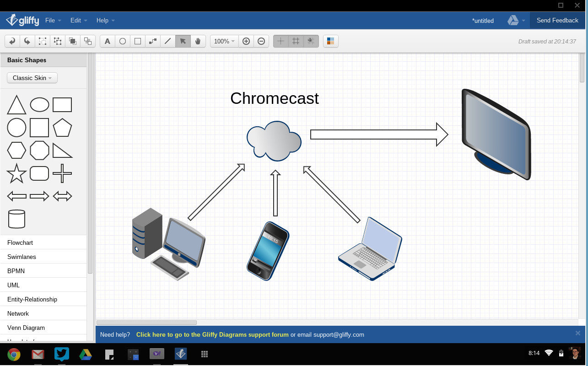Image resolution: width=588 pixels, height=366 pixels.
Task: Select the Line tool
Action: click(167, 41)
